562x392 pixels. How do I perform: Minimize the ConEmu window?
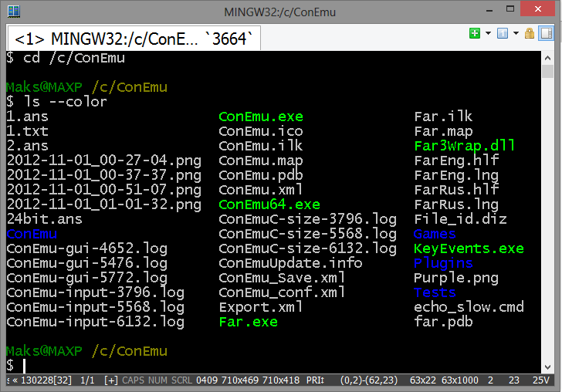pos(489,10)
